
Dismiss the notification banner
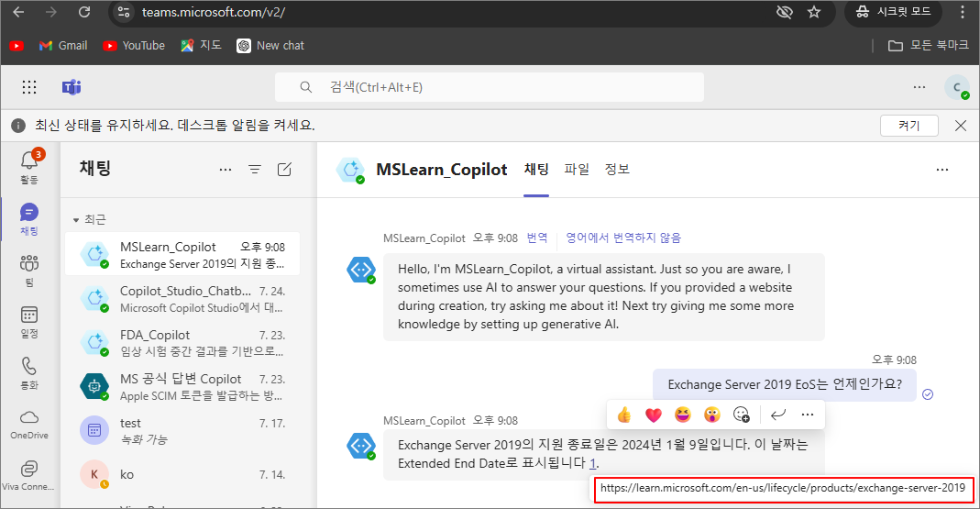961,126
